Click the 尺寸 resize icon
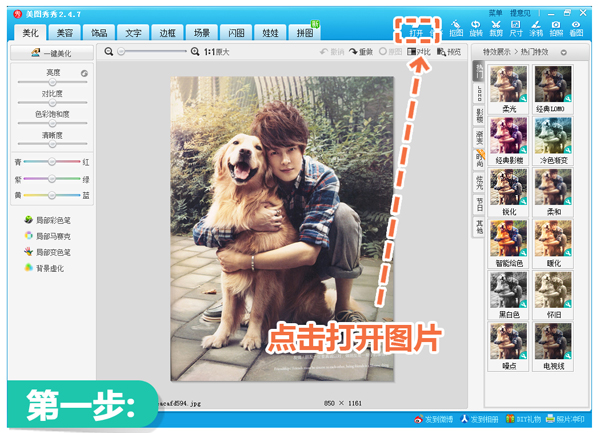The image size is (600, 433). point(515,26)
